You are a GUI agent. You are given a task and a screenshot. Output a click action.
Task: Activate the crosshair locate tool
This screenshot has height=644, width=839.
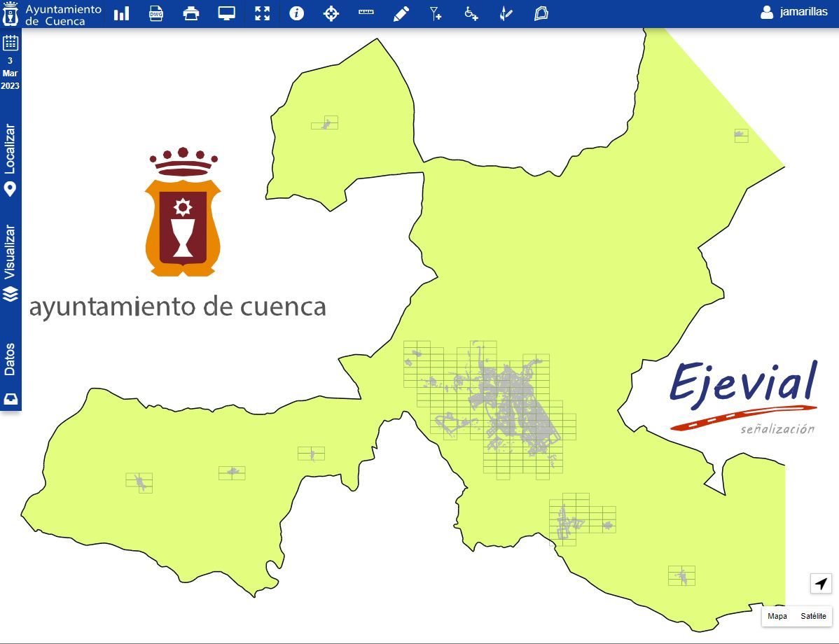[331, 13]
